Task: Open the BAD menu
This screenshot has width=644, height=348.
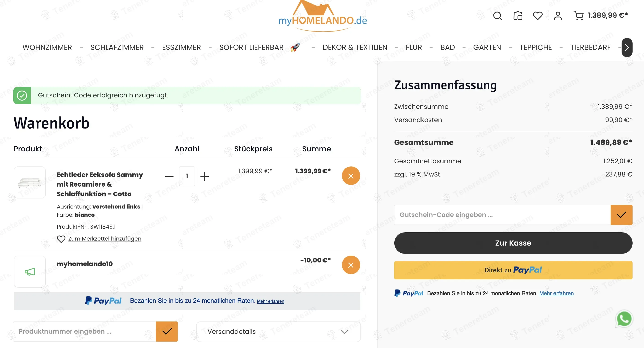Action: pyautogui.click(x=447, y=48)
